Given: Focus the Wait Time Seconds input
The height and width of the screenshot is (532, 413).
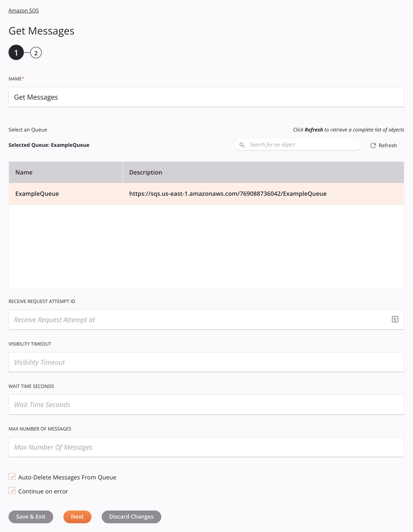Looking at the screenshot, I should (206, 405).
